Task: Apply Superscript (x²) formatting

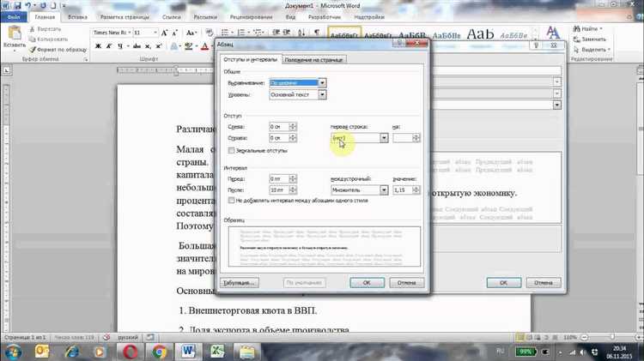Action: (159, 46)
